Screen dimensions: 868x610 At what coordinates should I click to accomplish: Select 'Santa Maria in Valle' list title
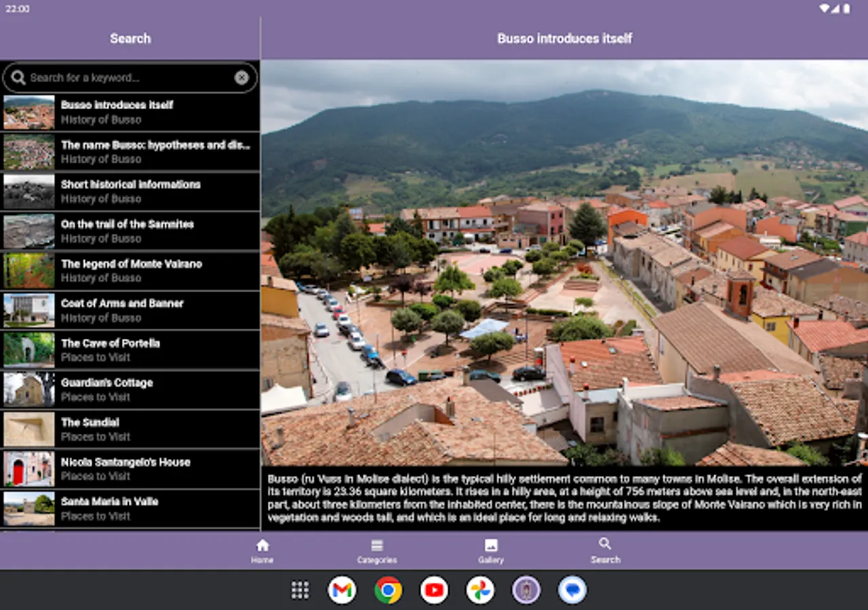click(110, 502)
